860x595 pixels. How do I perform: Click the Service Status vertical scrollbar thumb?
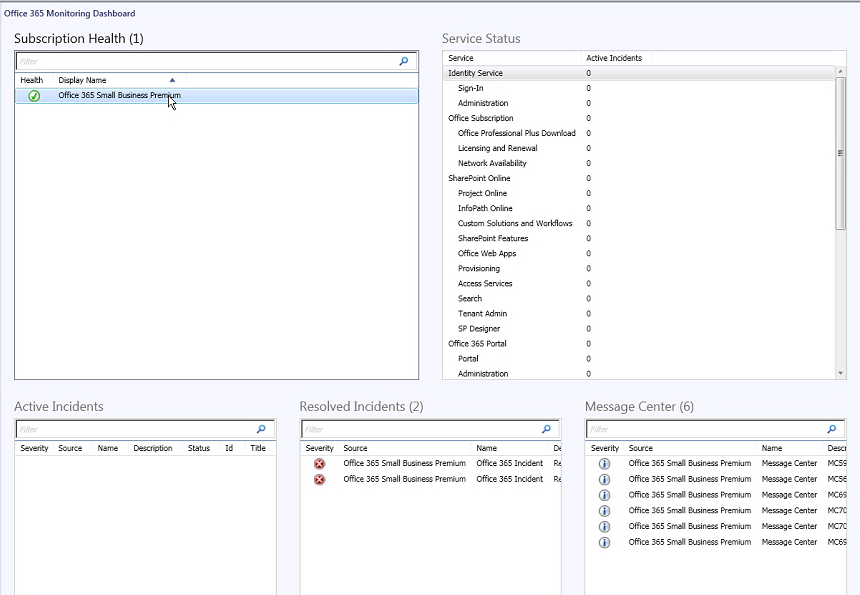(840, 154)
